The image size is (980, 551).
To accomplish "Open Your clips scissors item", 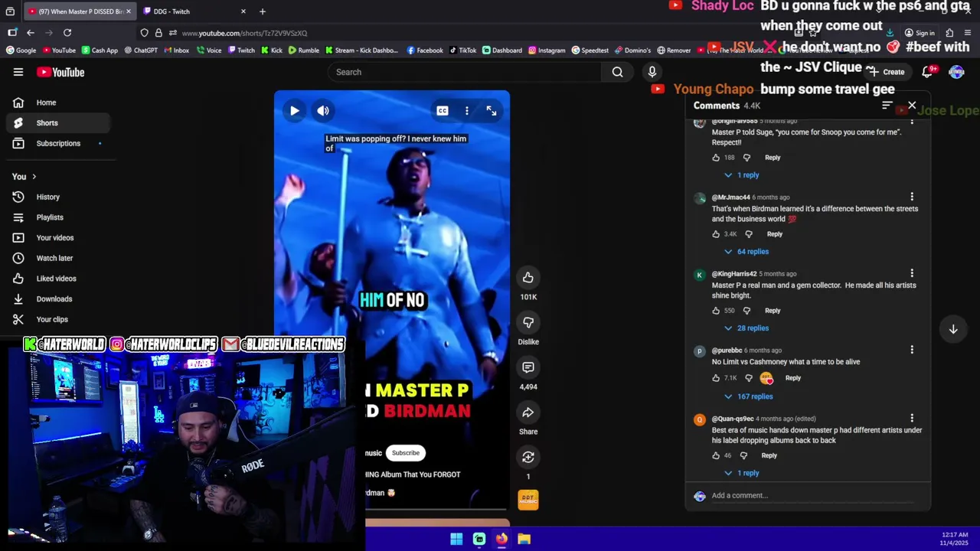I will tap(58, 320).
